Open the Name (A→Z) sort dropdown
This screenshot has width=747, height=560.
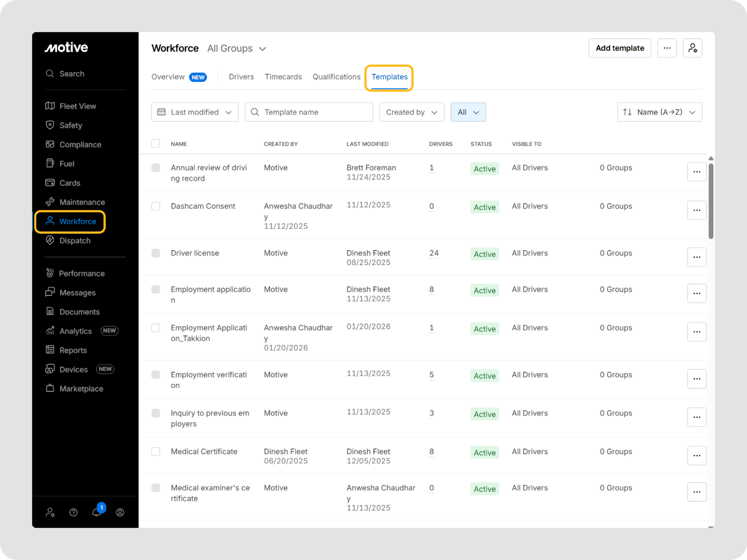click(659, 112)
